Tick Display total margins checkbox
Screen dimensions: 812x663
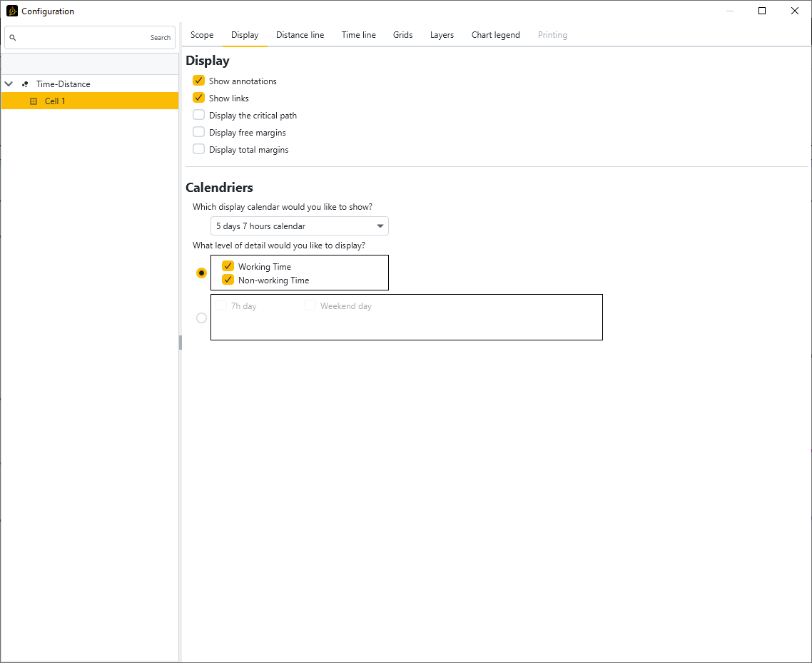pos(199,149)
